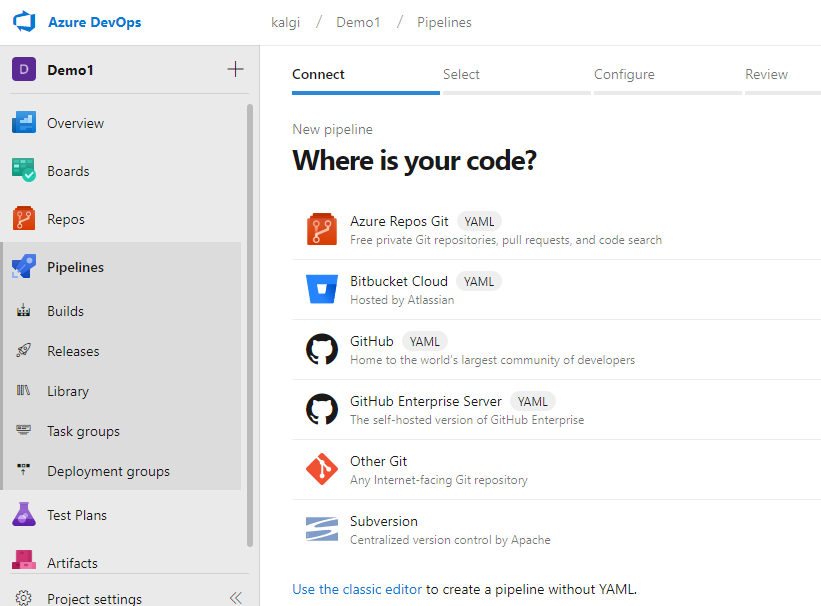Click 'Home to the world's largest community' text

[492, 360]
